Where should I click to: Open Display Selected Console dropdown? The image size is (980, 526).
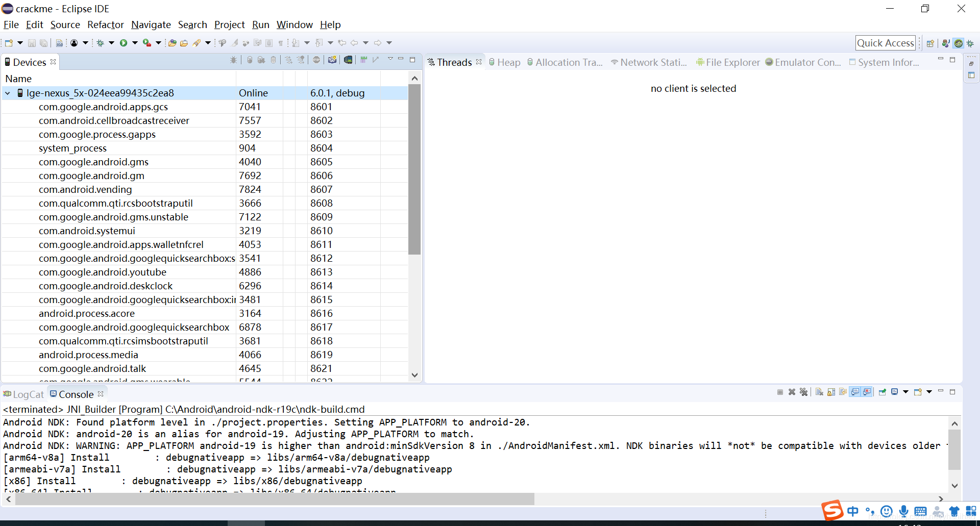click(905, 392)
